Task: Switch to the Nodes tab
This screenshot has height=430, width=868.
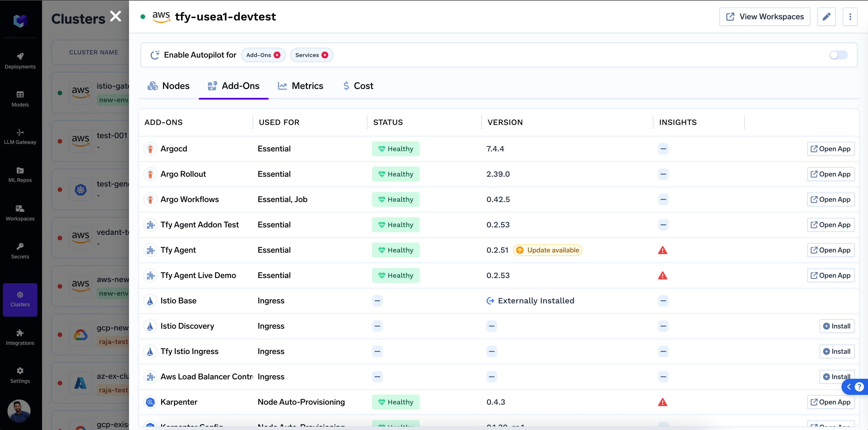Action: pyautogui.click(x=168, y=86)
